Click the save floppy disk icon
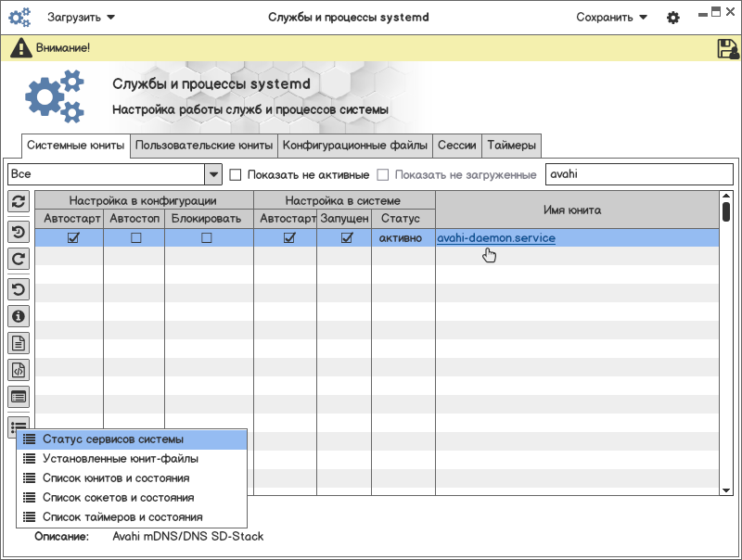The height and width of the screenshot is (560, 742). pos(727,48)
